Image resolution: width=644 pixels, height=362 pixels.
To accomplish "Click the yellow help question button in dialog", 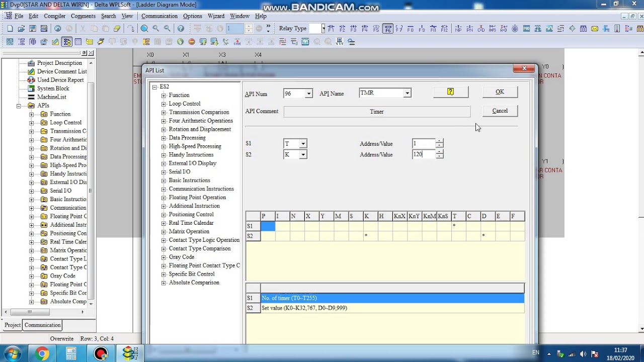I will (x=450, y=92).
